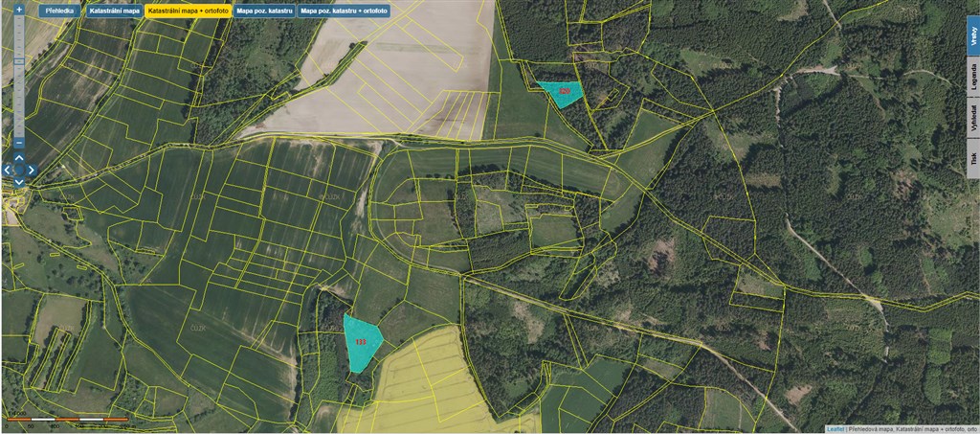Pan the map left with arrow
This screenshot has width=980, height=434.
(x=7, y=171)
